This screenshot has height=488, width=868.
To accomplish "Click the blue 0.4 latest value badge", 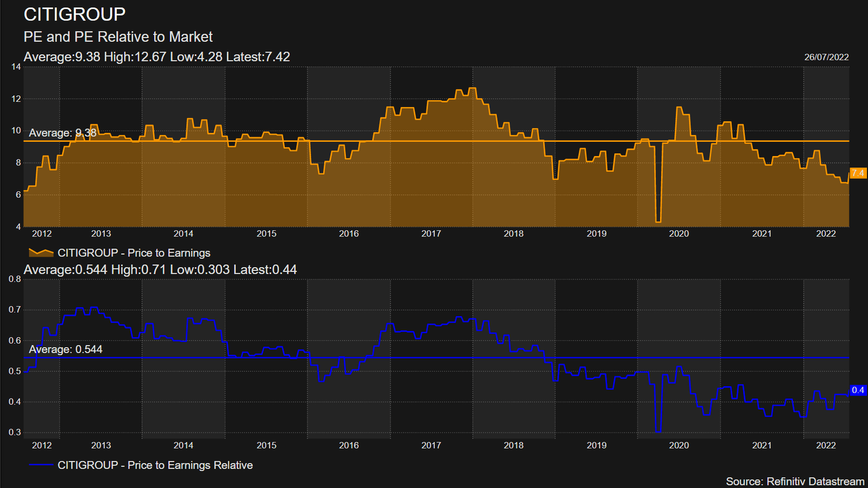I will (858, 390).
